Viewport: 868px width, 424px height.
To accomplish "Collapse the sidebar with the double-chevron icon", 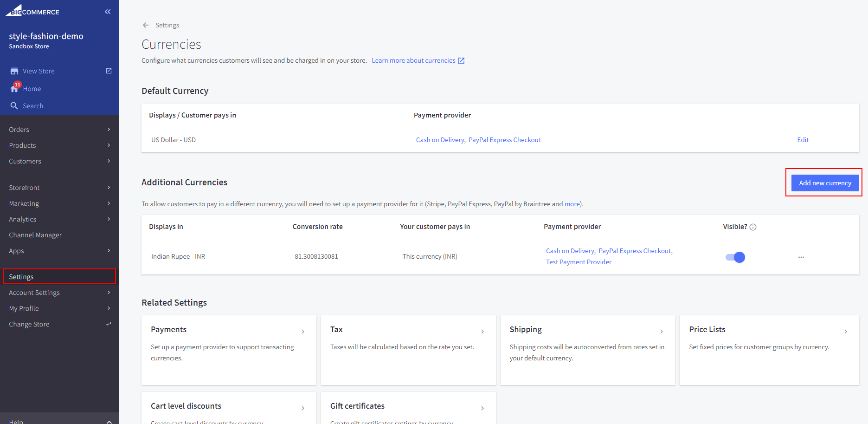I will coord(108,12).
